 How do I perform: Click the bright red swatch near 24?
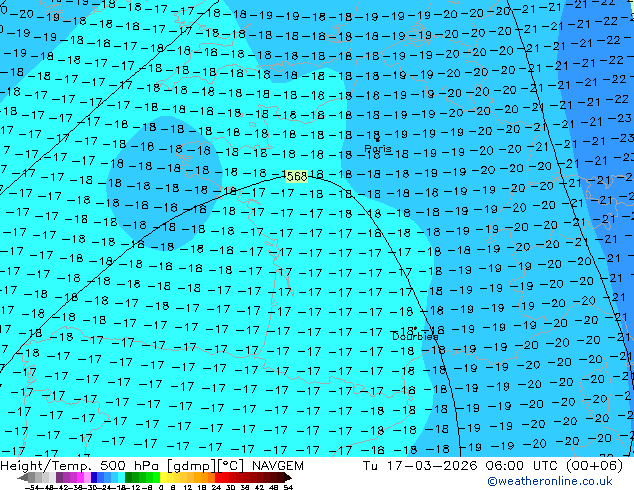218,478
